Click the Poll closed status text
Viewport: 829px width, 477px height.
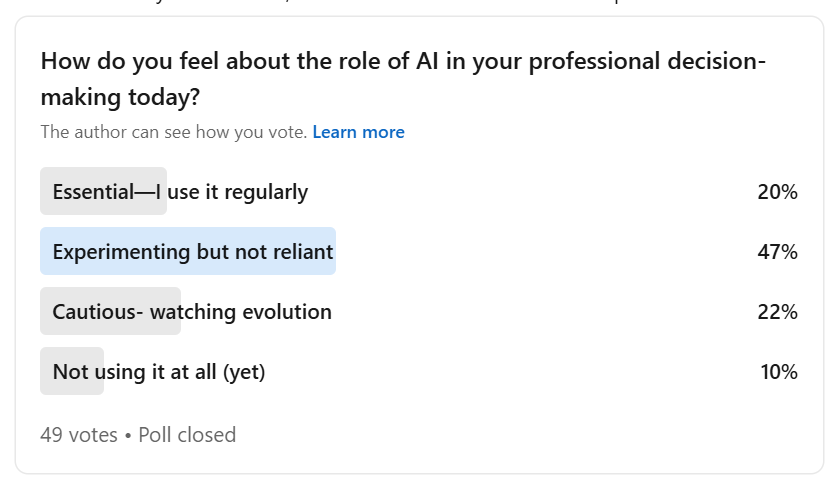coord(187,435)
